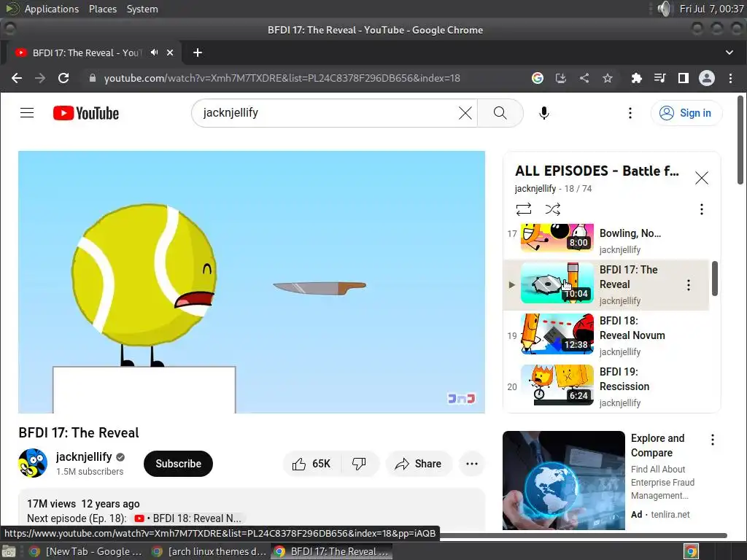Viewport: 747px width, 560px height.
Task: Open jacknjellify channel avatar
Action: click(x=33, y=463)
